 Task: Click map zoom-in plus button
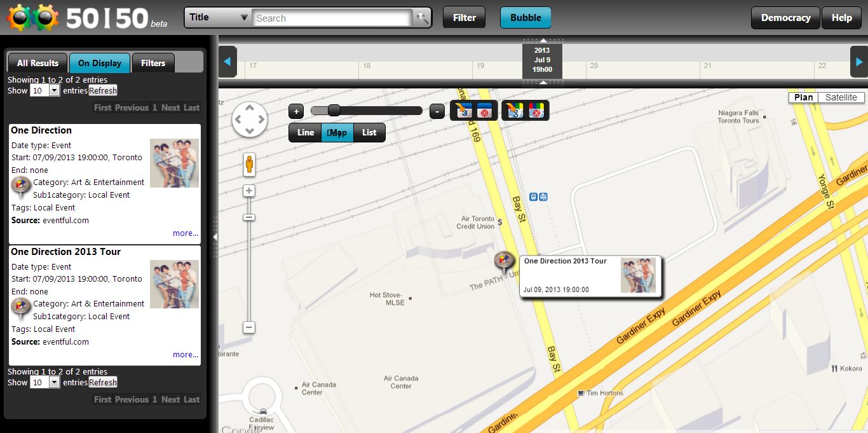[249, 191]
